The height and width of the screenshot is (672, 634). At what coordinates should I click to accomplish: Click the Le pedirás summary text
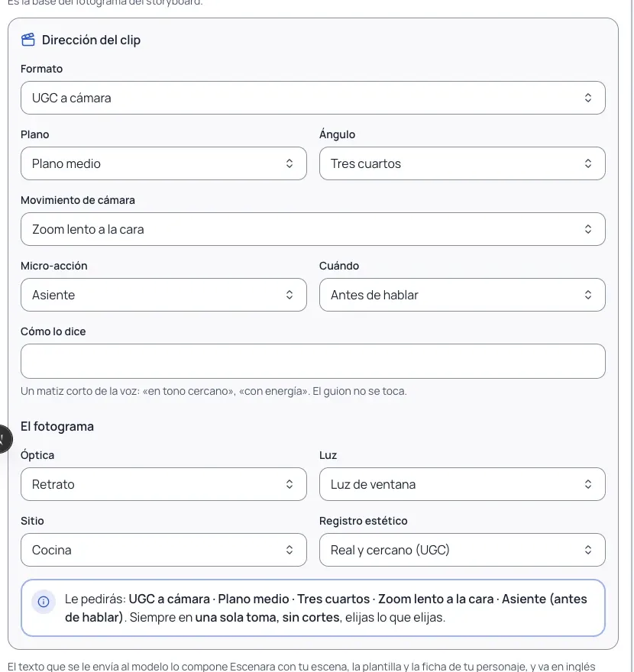click(x=326, y=608)
